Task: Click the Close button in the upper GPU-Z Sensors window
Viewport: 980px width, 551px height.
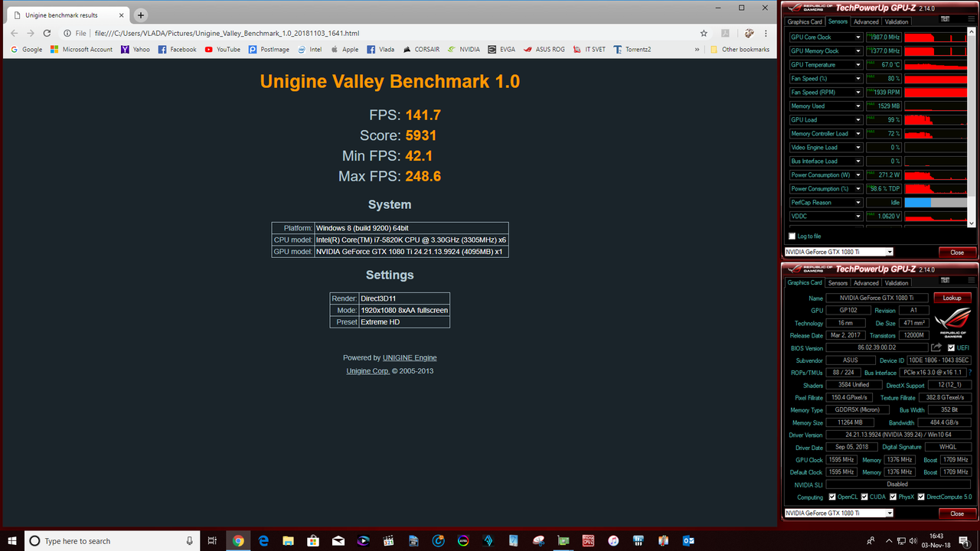Action: click(x=957, y=252)
